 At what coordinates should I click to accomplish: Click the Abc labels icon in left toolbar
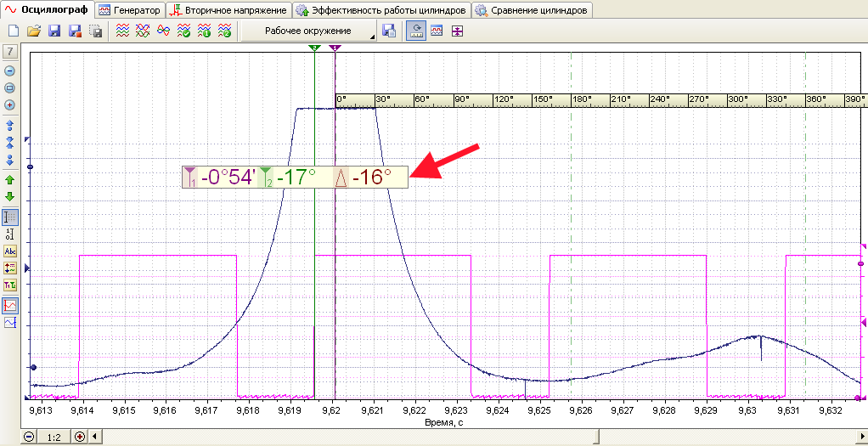click(10, 251)
